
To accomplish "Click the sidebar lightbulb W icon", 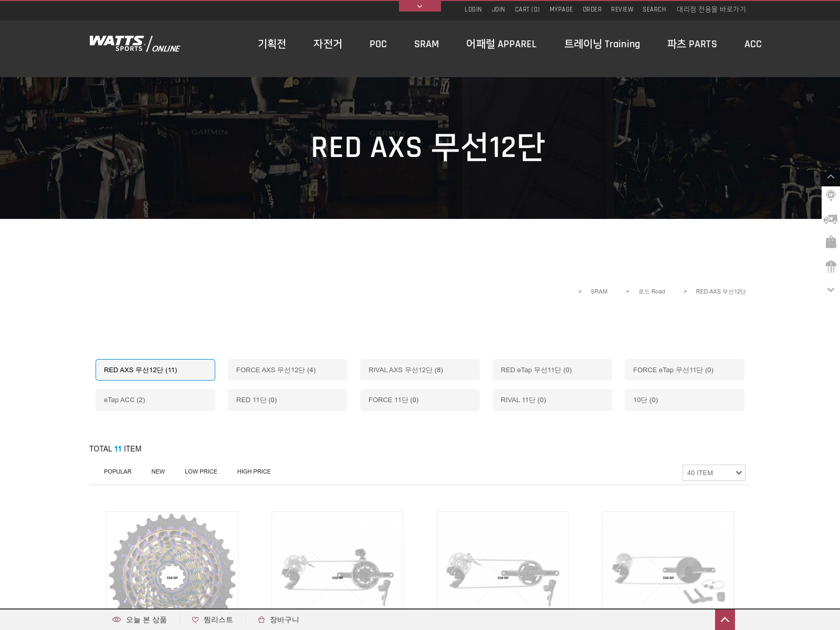I will 831,196.
